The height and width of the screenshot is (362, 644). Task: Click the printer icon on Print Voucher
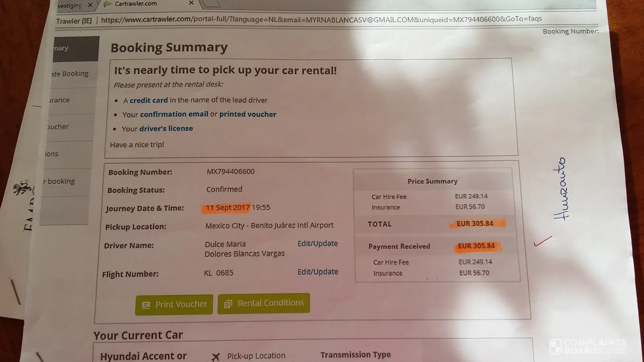146,305
